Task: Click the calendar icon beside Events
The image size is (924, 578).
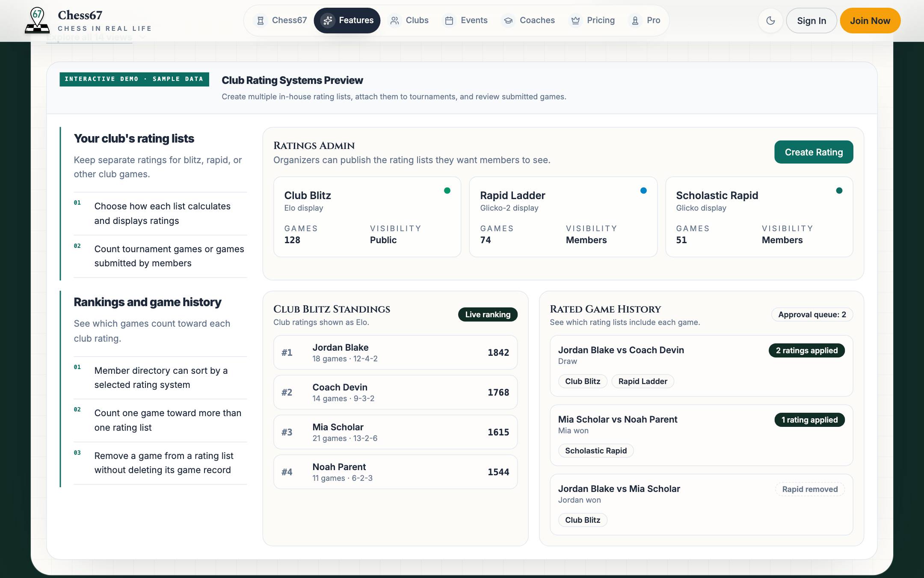Action: tap(449, 21)
